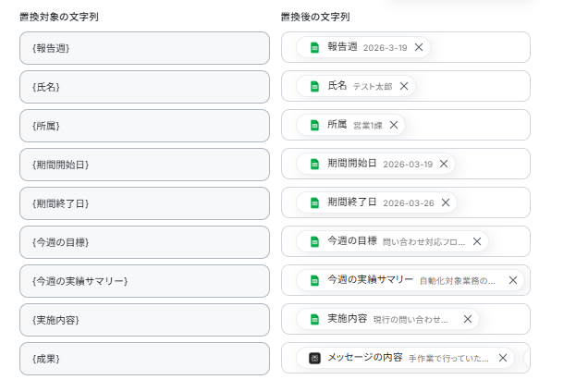
Task: Focus the {氏名} text field
Action: (144, 87)
